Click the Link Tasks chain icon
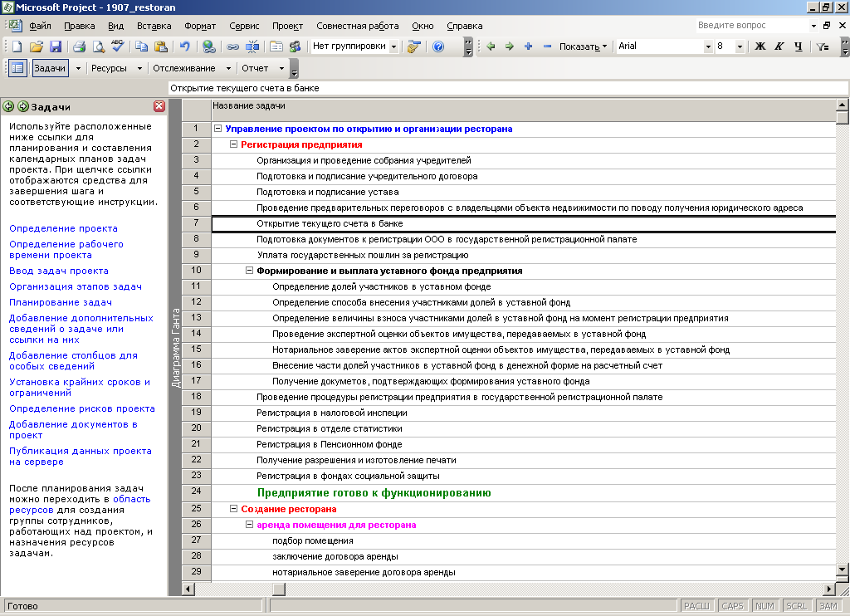 pyautogui.click(x=233, y=46)
